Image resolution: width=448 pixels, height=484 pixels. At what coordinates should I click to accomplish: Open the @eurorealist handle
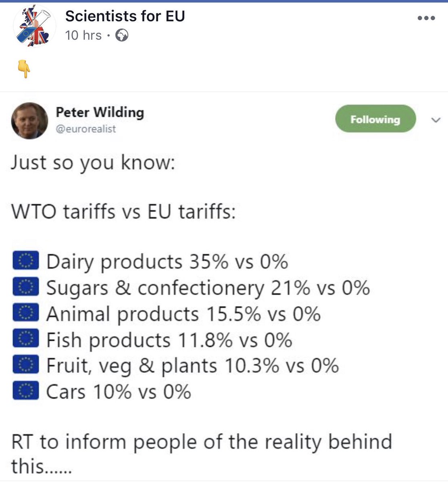(x=86, y=129)
